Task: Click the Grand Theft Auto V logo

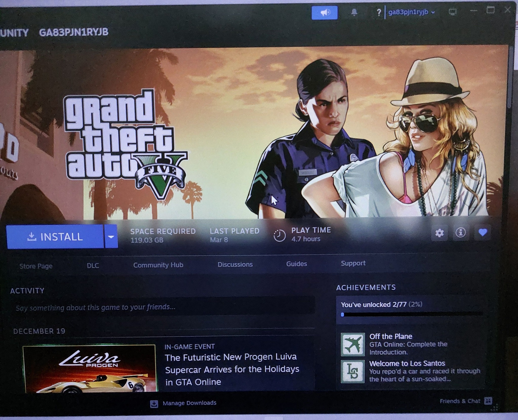Action: click(x=126, y=144)
